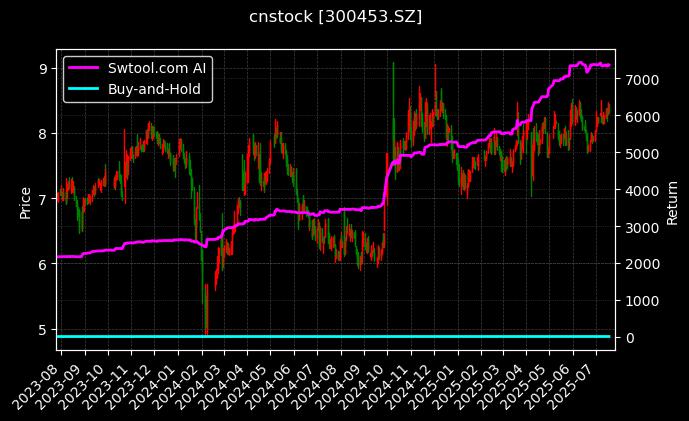This screenshot has height=421, width=689.
Task: Click the chart title cnstock [300453.SZ]
Action: [x=335, y=17]
